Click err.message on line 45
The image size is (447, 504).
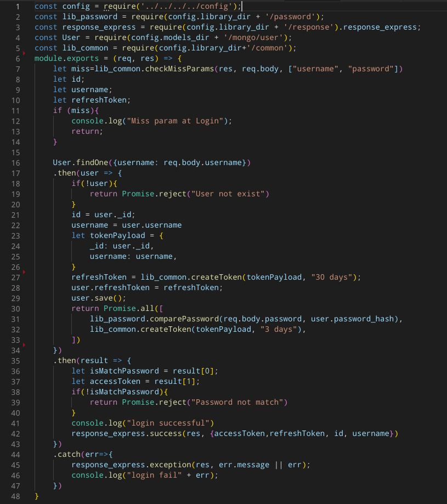244,465
